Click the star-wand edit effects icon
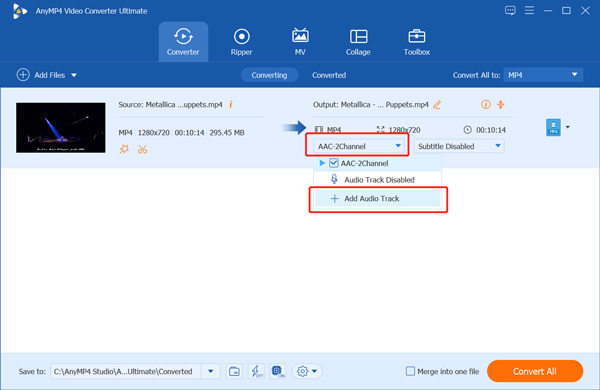Image resolution: width=600 pixels, height=390 pixels. [124, 149]
